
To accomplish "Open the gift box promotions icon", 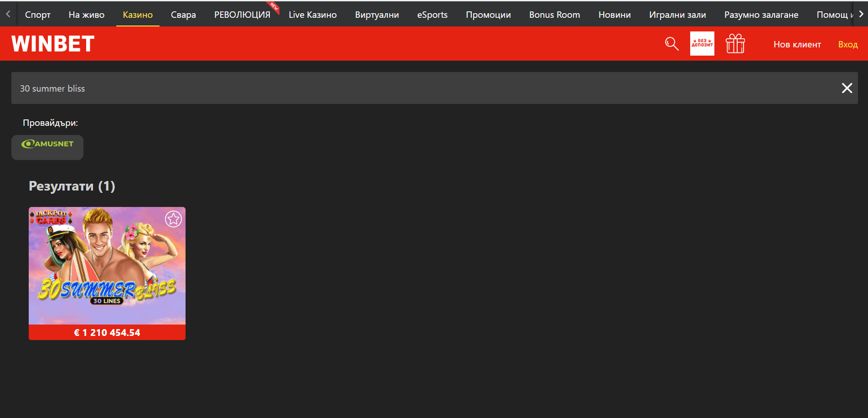I will [x=735, y=44].
